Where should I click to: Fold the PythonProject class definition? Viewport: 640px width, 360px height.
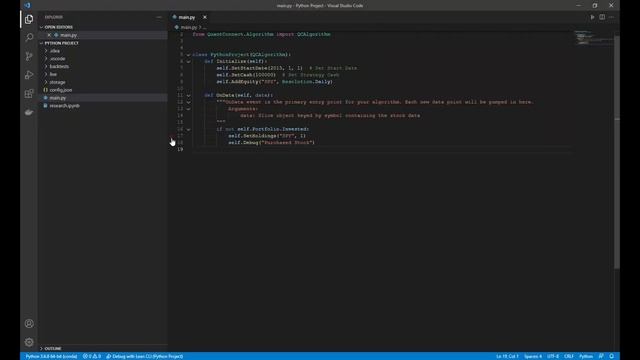pos(189,55)
